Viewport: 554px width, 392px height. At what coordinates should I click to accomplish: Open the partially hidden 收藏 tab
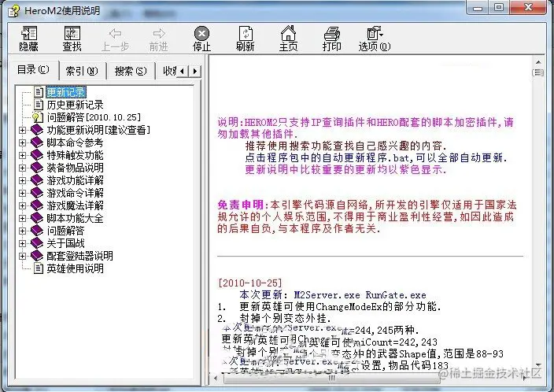[169, 71]
